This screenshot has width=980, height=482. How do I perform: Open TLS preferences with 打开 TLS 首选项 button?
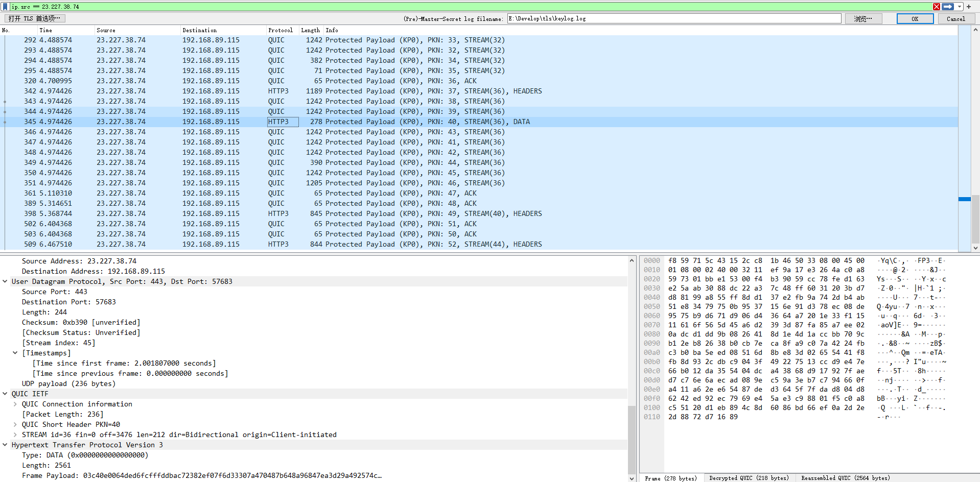tap(35, 18)
